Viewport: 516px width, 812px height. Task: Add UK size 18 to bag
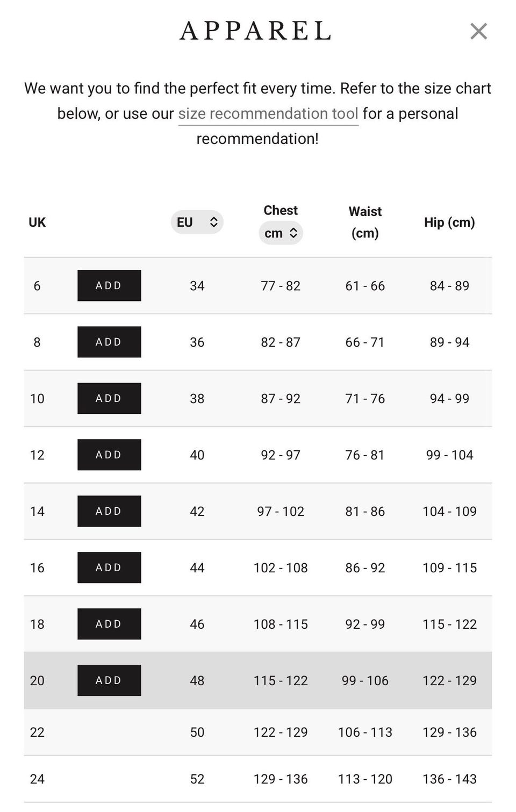[109, 624]
